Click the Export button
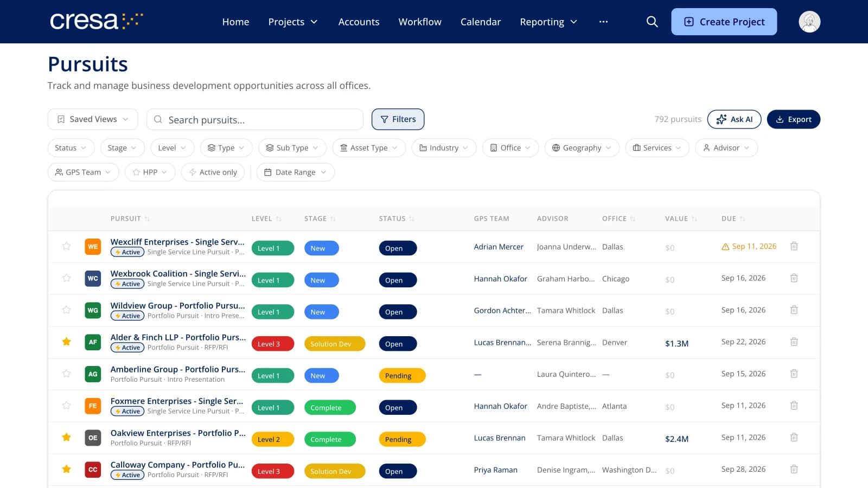Viewport: 868px width, 488px height. coord(793,119)
